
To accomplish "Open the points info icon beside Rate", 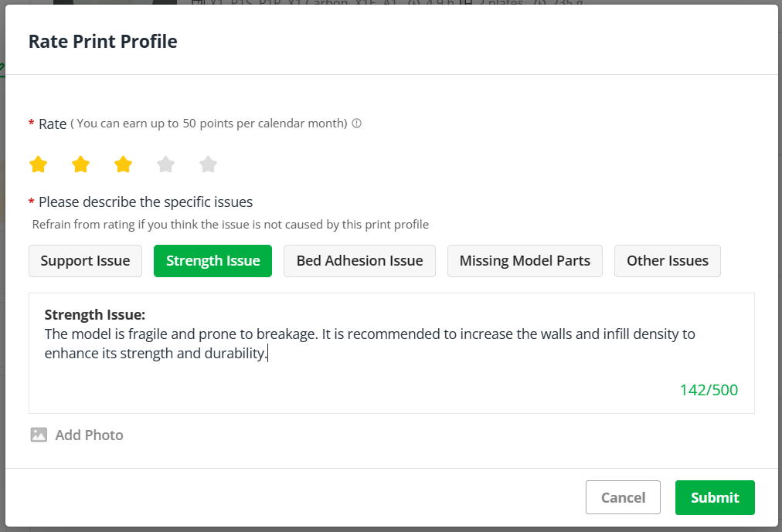I will [356, 123].
